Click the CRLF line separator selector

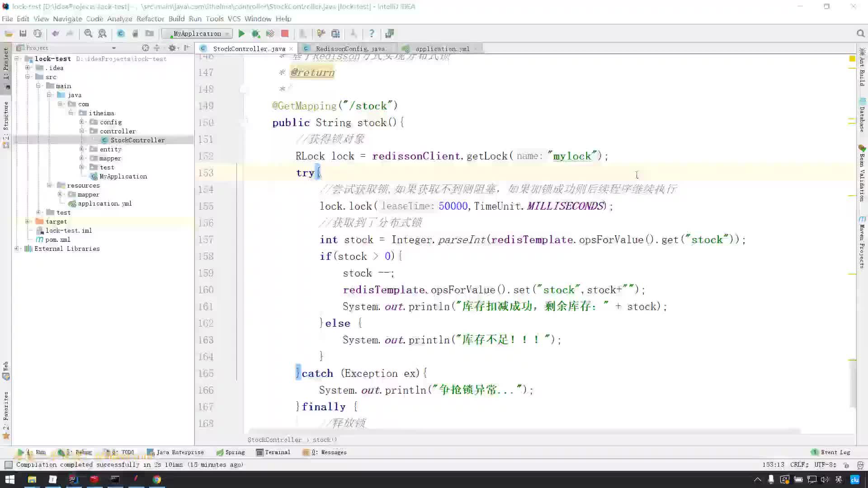pos(799,465)
